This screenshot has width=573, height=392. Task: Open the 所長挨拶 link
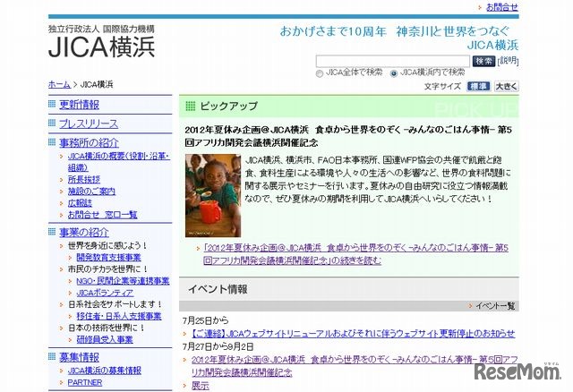tap(84, 179)
